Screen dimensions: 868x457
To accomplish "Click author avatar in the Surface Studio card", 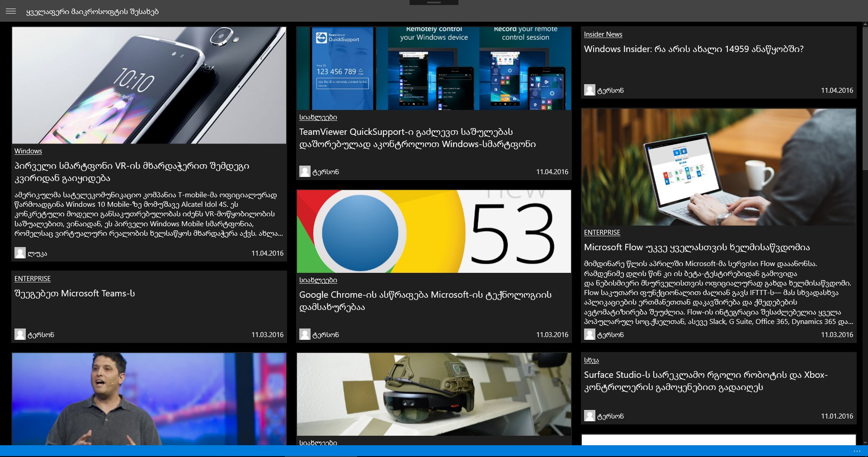I will click(x=590, y=416).
